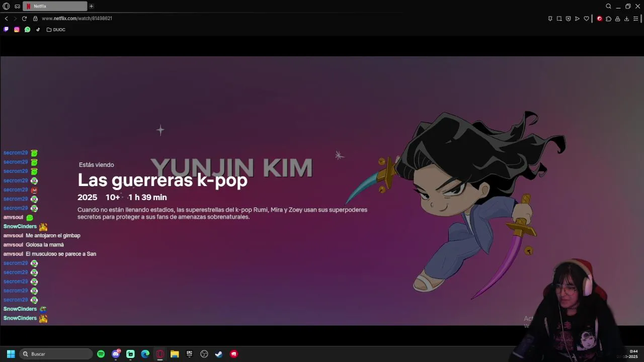Reload the Netflix page
644x362 pixels.
coord(24,19)
